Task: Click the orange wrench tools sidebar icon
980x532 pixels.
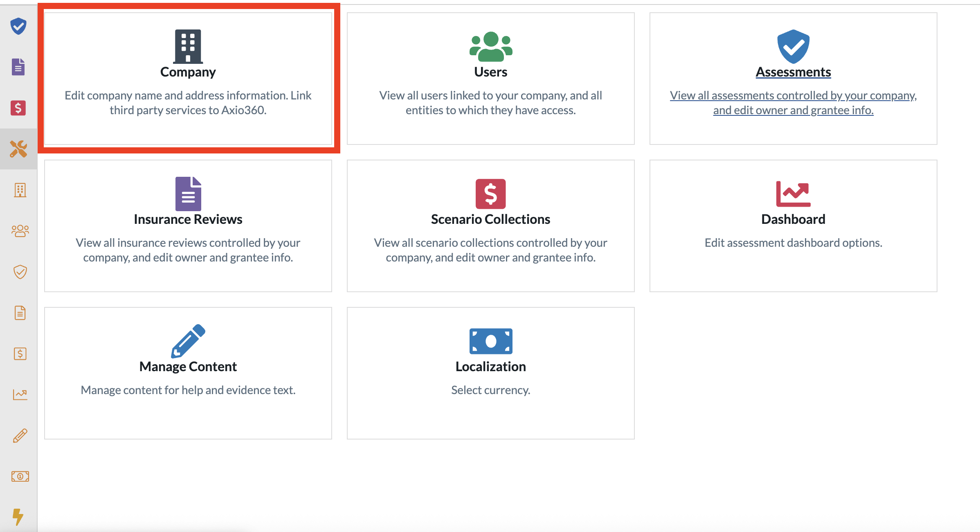Action: (18, 149)
